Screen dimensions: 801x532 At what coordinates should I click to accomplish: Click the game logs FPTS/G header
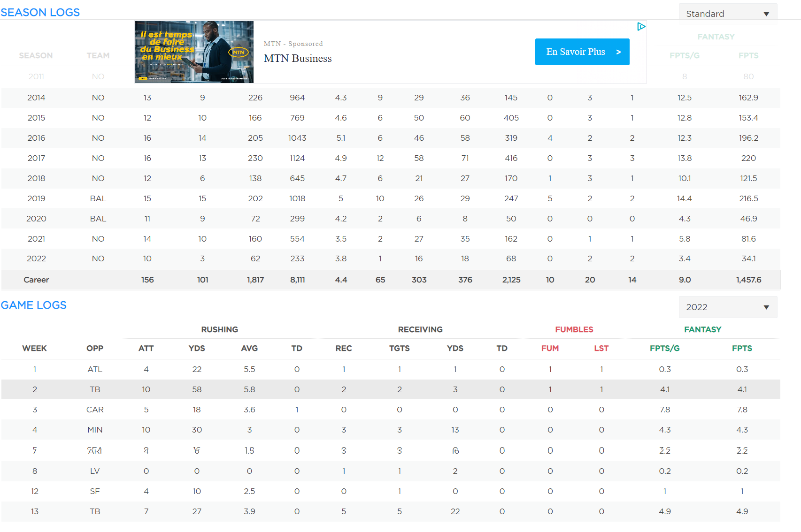tap(664, 349)
